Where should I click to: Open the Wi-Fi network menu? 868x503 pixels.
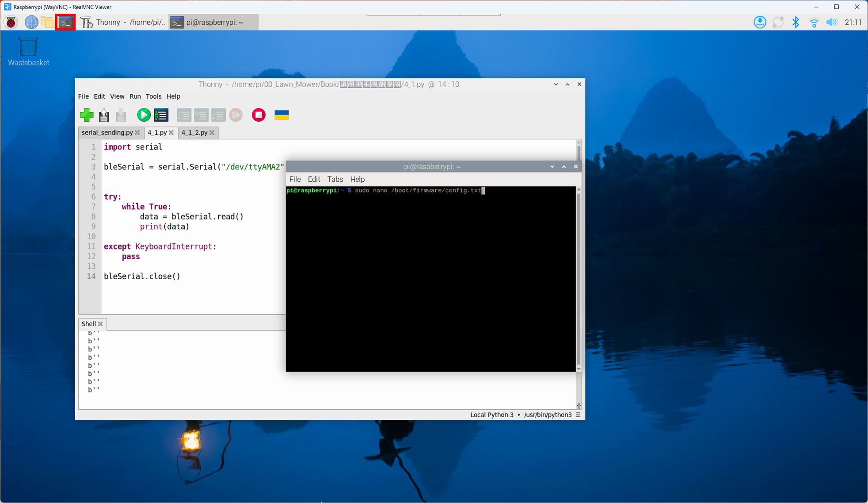pyautogui.click(x=814, y=22)
